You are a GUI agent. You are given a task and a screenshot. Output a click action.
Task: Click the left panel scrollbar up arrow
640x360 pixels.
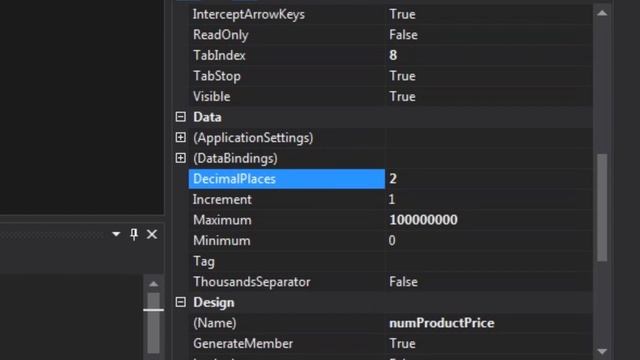[153, 284]
